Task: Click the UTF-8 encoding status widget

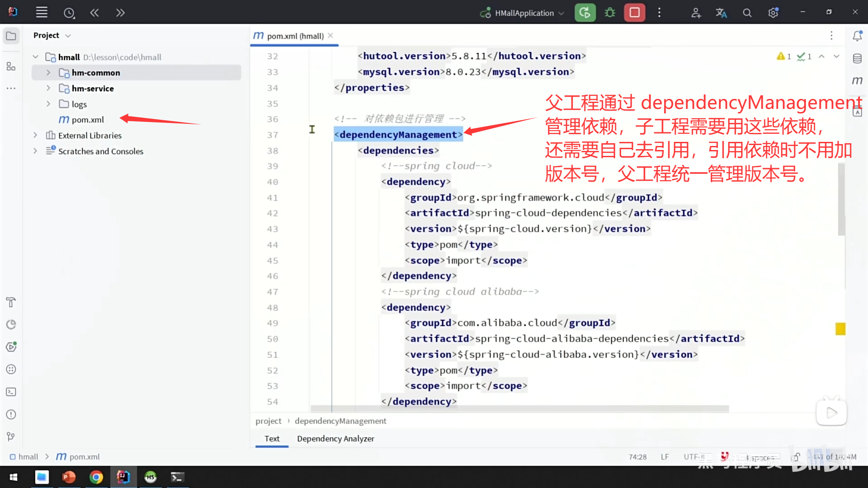Action: [694, 457]
